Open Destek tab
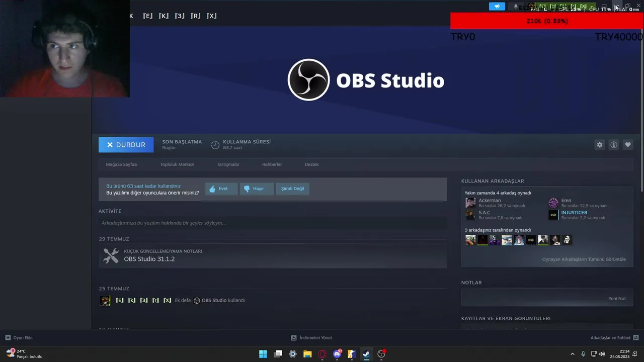The height and width of the screenshot is (362, 644). (x=311, y=164)
